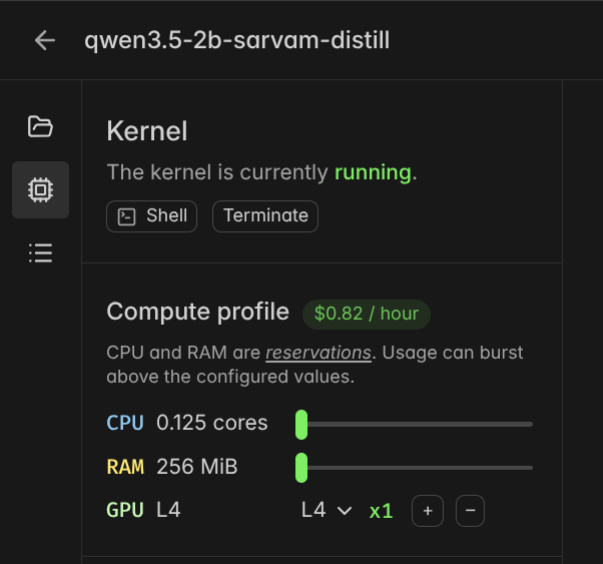603x564 pixels.
Task: Decrease GPU count with minus button
Action: click(x=470, y=511)
